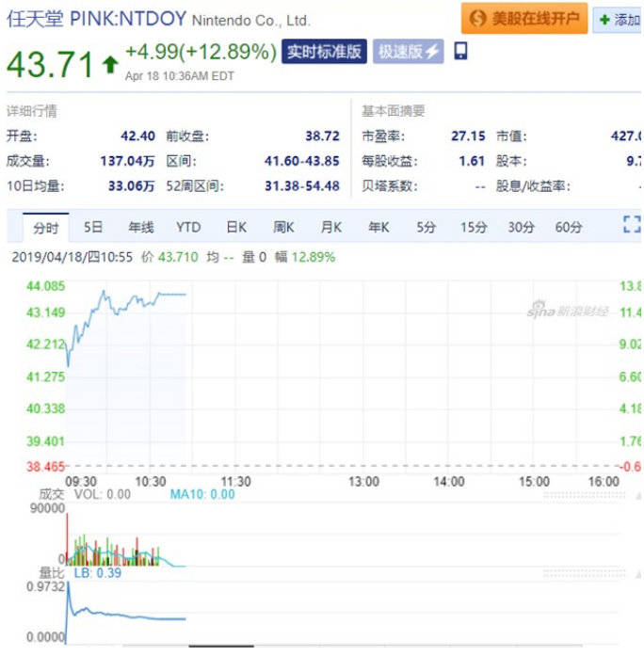Click the 10-day average volume 33.06万
Image resolution: width=644 pixels, height=656 pixels.
132,185
